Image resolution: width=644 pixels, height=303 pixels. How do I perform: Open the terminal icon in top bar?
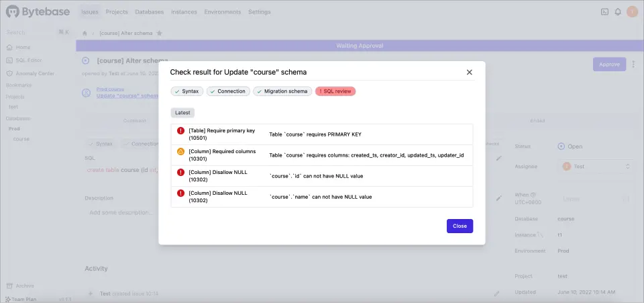[x=604, y=12]
